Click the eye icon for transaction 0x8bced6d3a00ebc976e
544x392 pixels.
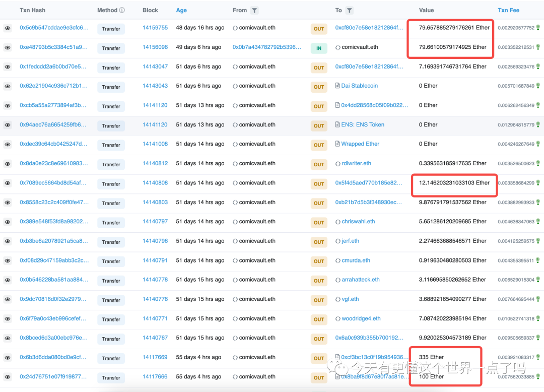point(8,338)
